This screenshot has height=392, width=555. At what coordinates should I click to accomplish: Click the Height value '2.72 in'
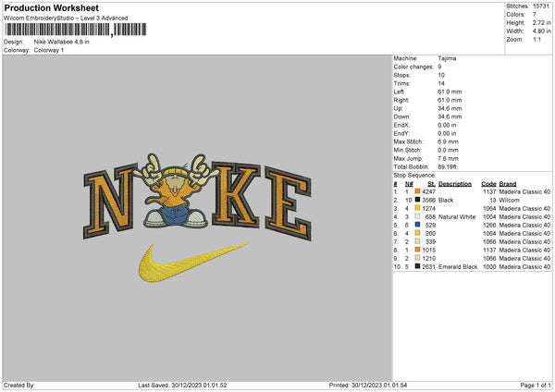point(541,22)
